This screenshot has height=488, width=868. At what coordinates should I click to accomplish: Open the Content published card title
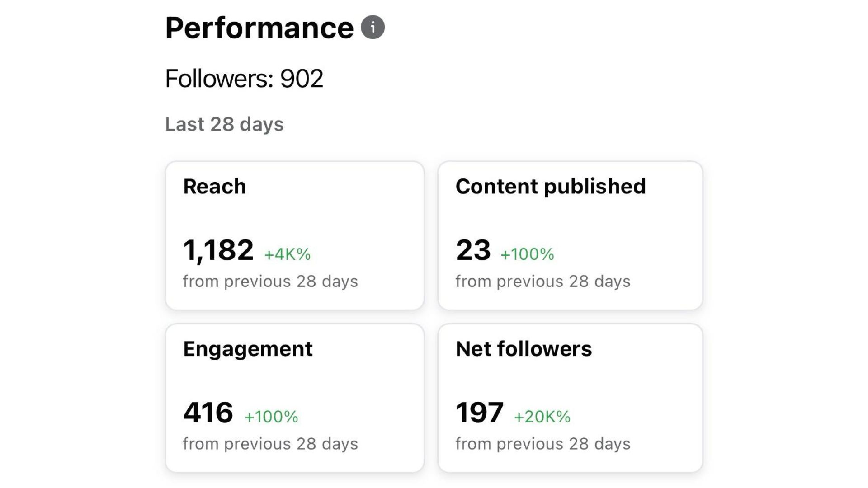[x=551, y=187]
